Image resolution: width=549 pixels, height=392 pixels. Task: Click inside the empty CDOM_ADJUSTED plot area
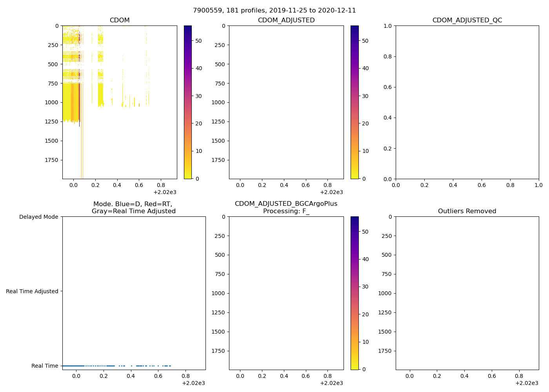click(x=286, y=102)
